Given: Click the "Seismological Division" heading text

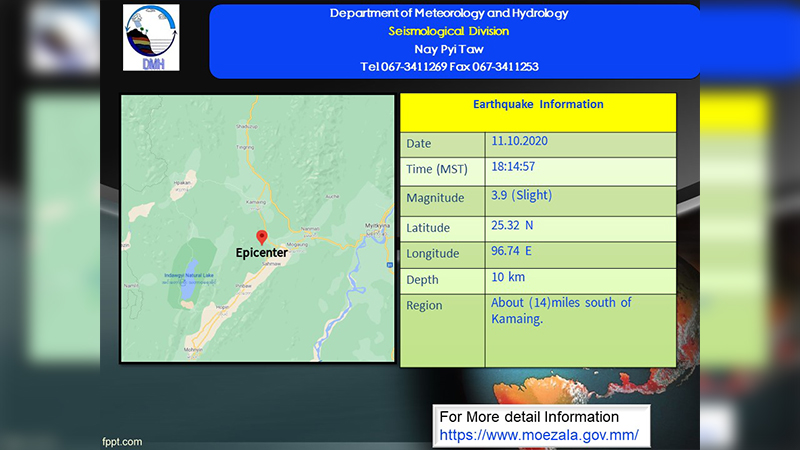Looking at the screenshot, I should (x=449, y=31).
